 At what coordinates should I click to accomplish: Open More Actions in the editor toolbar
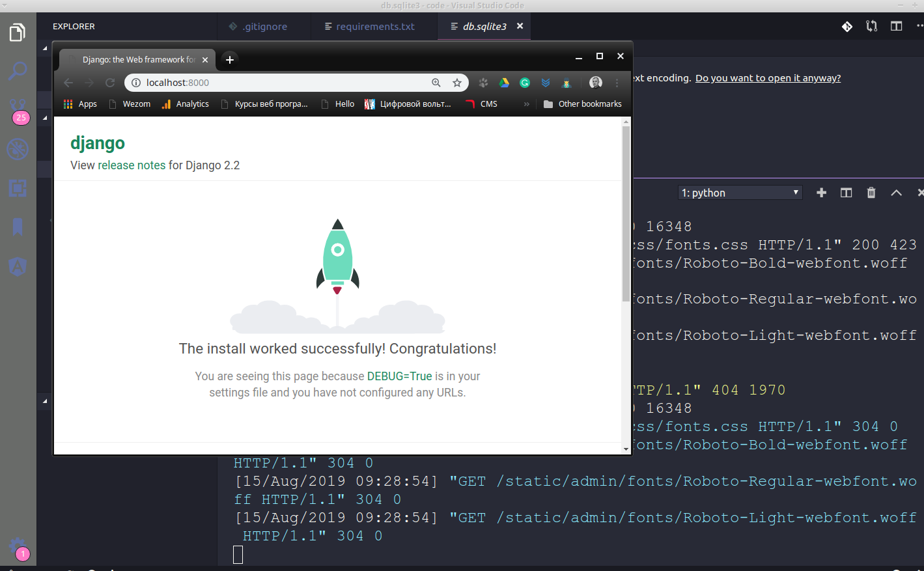919,26
